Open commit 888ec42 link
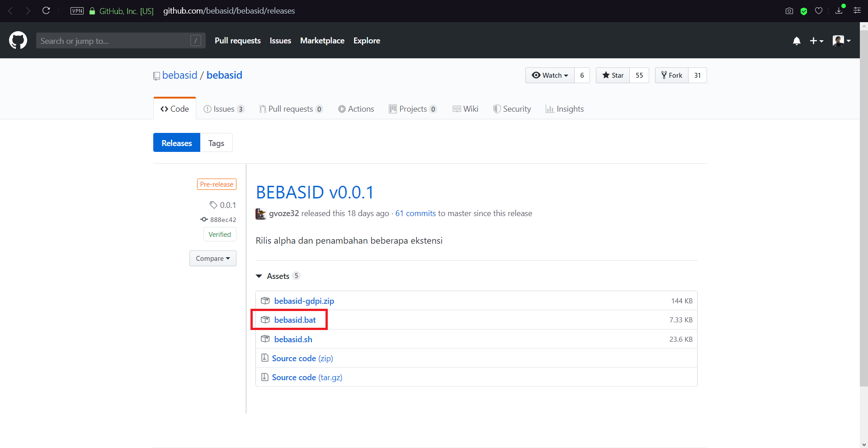This screenshot has width=868, height=448. click(x=218, y=220)
